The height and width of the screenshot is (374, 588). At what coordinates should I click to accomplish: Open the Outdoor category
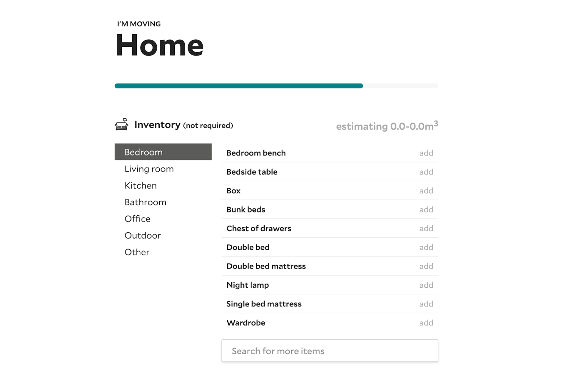143,236
